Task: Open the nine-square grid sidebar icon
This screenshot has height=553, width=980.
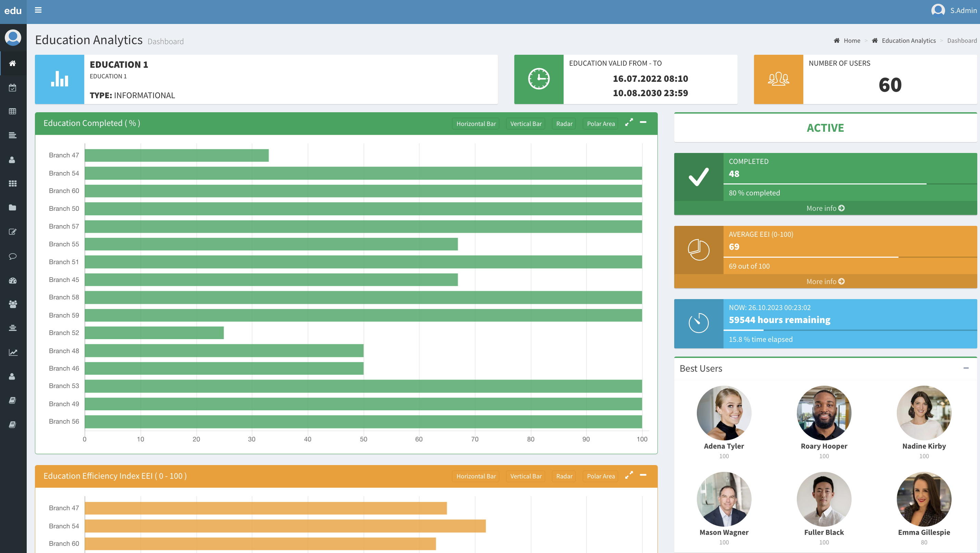Action: (x=13, y=183)
